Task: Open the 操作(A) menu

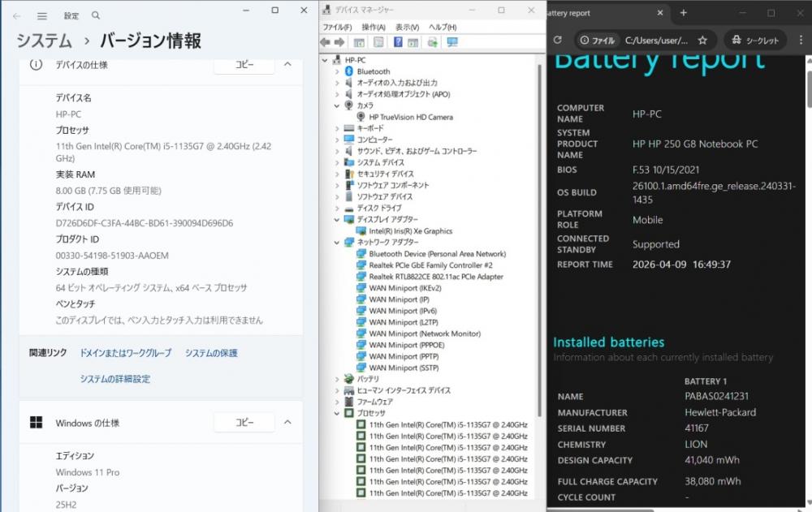Action: (374, 27)
